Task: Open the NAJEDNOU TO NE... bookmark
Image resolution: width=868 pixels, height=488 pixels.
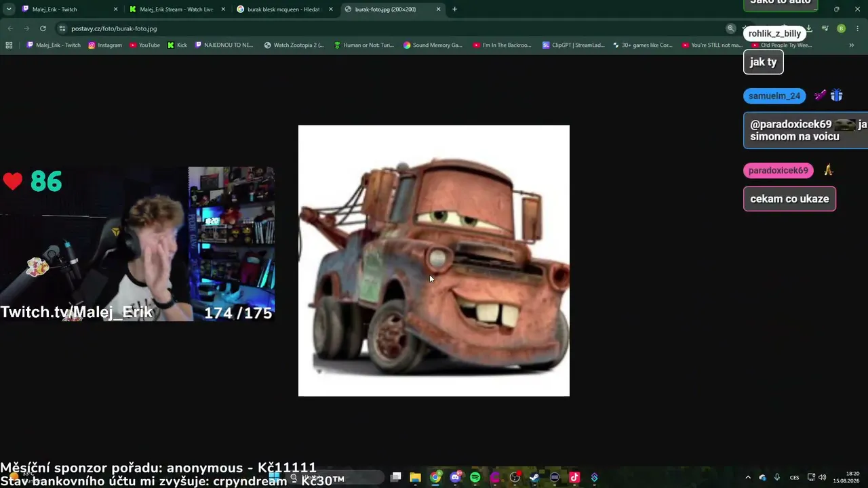Action: (x=224, y=45)
